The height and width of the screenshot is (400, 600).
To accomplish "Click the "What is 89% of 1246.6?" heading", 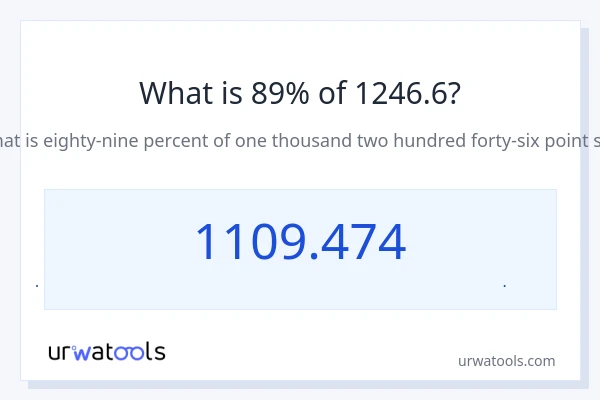I will (x=300, y=93).
